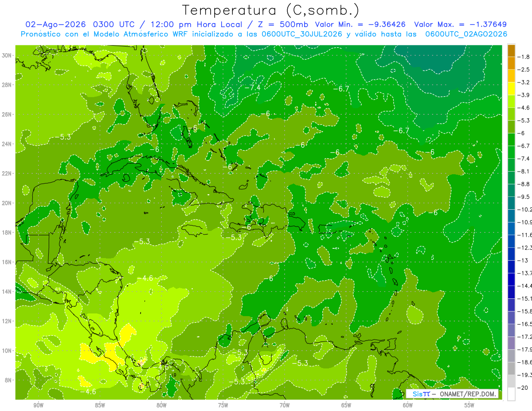The width and height of the screenshot is (532, 411).
Task: Click the -7.4 contour label on the map
Action: click(252, 88)
